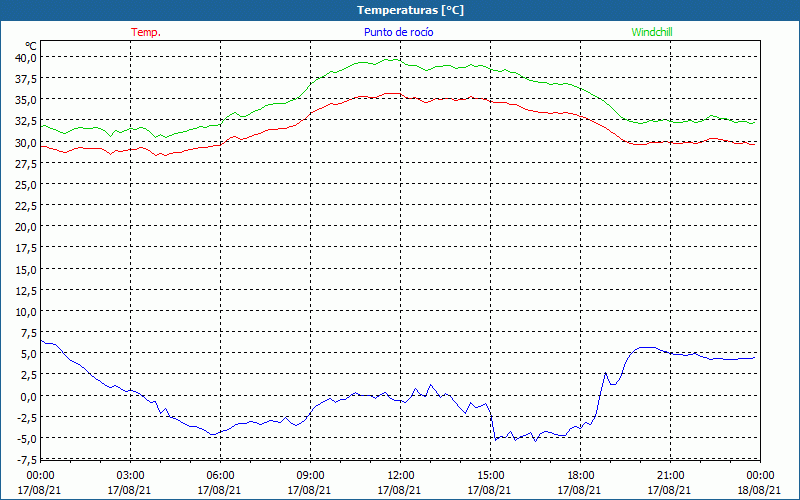
Task: Click the 21:00 time axis label
Action: click(670, 476)
